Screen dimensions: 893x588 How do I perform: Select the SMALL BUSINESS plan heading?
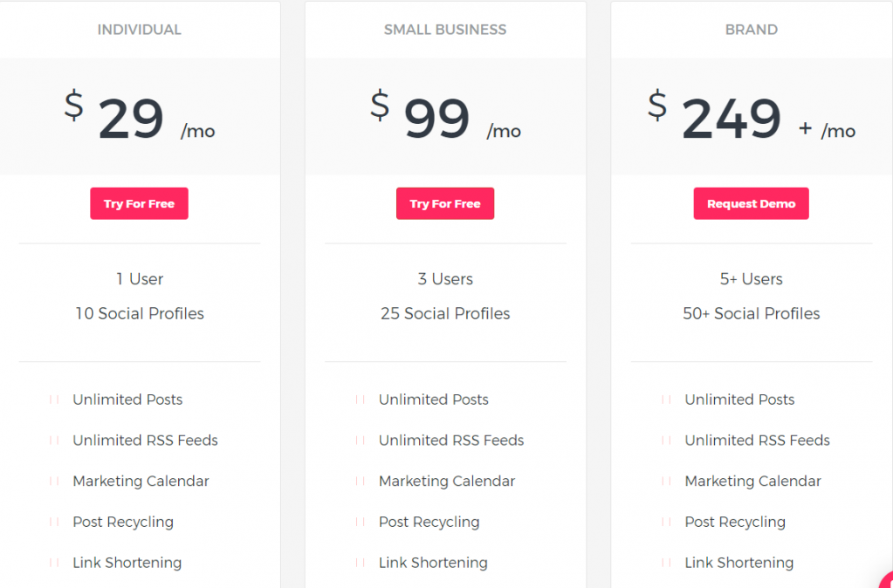pos(445,30)
